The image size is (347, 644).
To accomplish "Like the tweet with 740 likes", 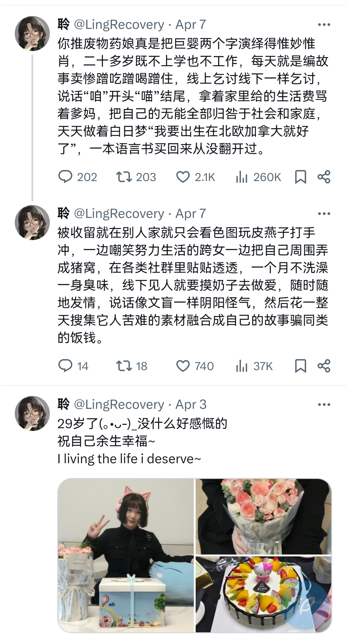I will click(183, 366).
